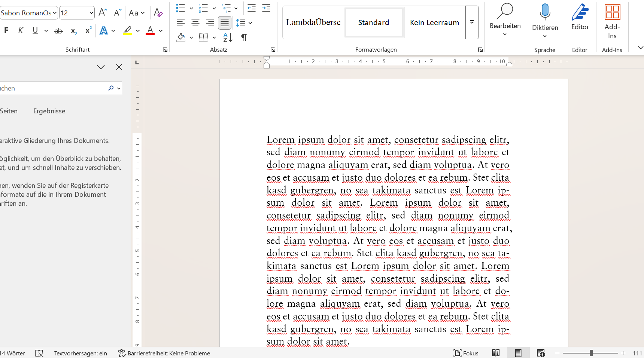The height and width of the screenshot is (358, 644).
Task: Click the strikethrough icon
Action: click(x=58, y=31)
